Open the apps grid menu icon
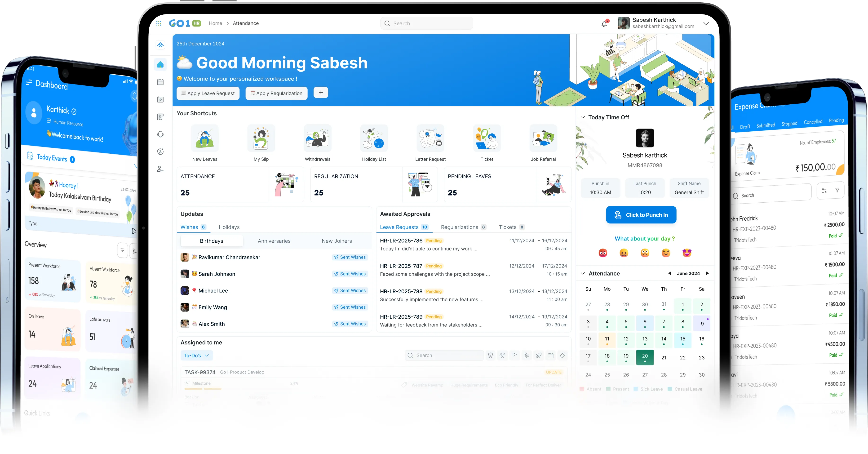This screenshot has height=454, width=868. 159,23
